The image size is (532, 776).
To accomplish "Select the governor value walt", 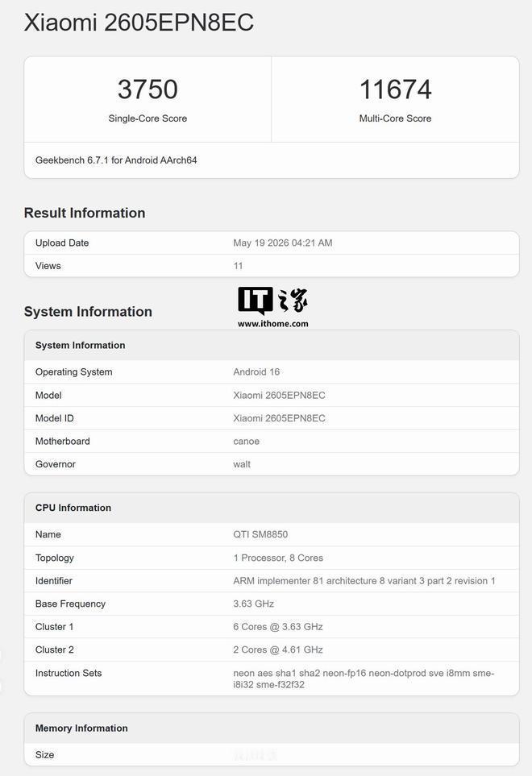I will [x=242, y=464].
